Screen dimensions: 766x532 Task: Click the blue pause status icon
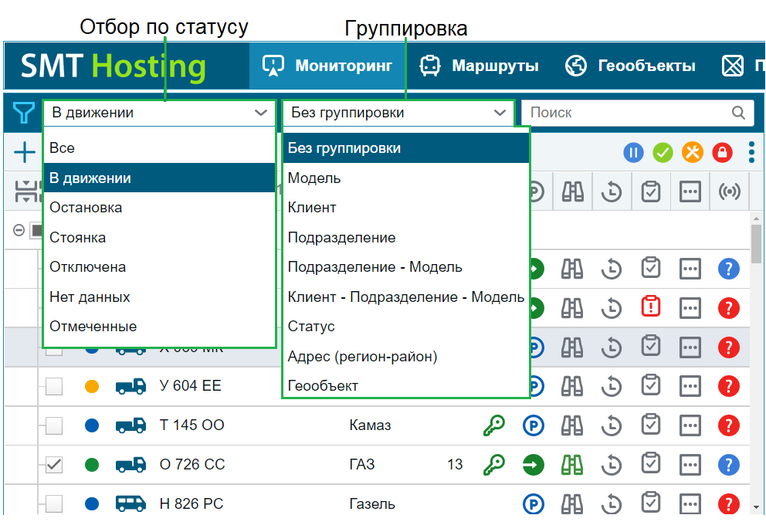point(633,153)
